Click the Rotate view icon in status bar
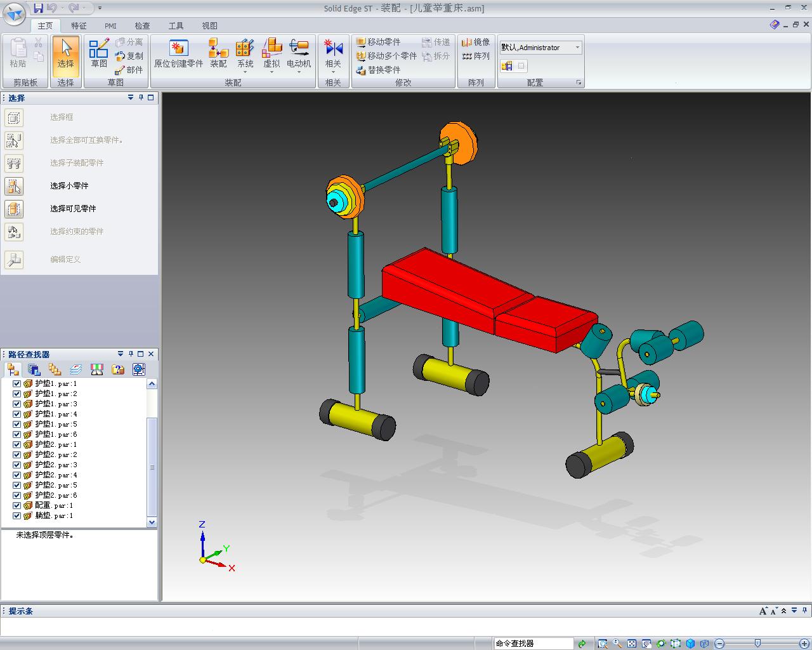 click(661, 644)
